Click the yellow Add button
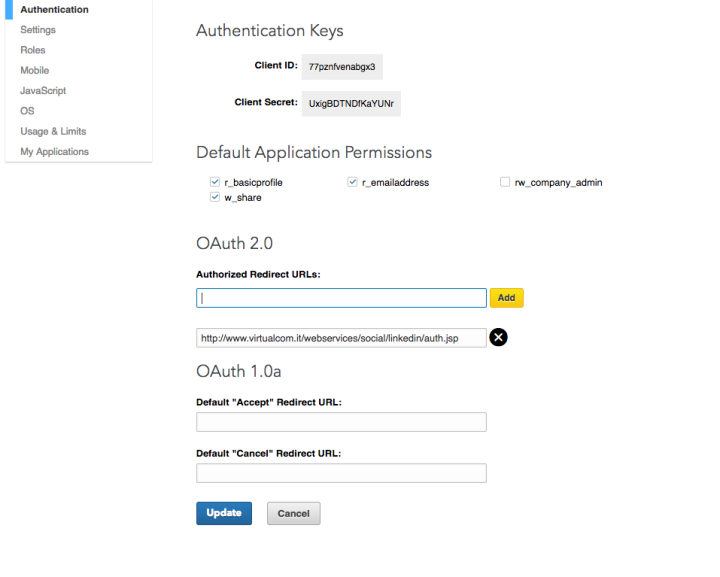This screenshot has width=720, height=577. coord(506,298)
